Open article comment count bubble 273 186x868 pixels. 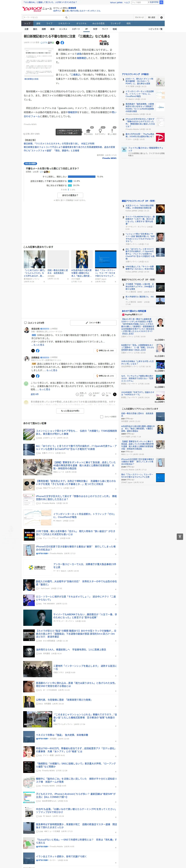tap(44, 43)
